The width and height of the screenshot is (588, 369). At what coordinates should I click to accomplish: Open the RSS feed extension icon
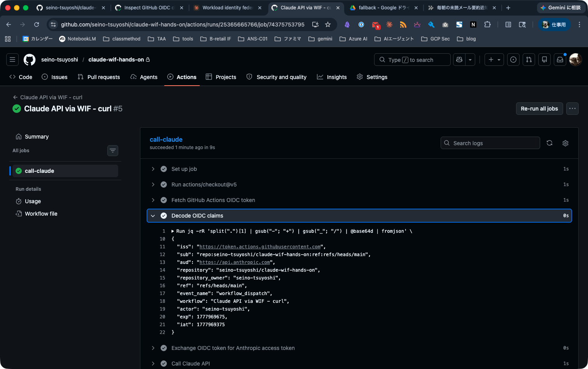click(x=403, y=25)
